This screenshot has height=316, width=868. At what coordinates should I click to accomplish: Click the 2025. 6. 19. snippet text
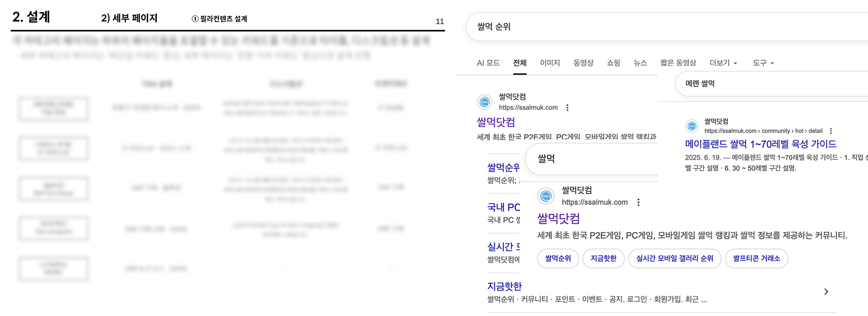777,163
